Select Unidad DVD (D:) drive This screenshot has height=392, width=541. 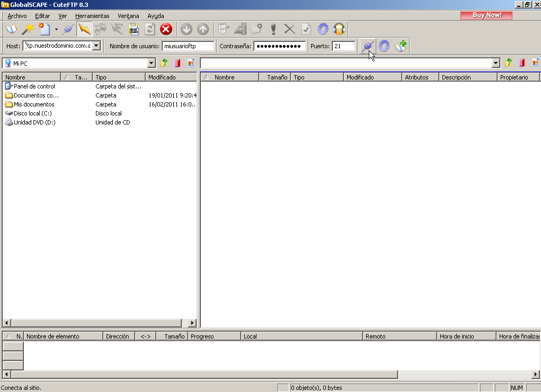click(30, 122)
